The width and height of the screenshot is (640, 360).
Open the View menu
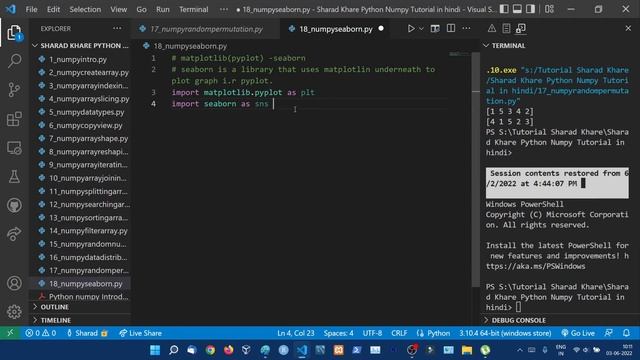click(x=118, y=9)
